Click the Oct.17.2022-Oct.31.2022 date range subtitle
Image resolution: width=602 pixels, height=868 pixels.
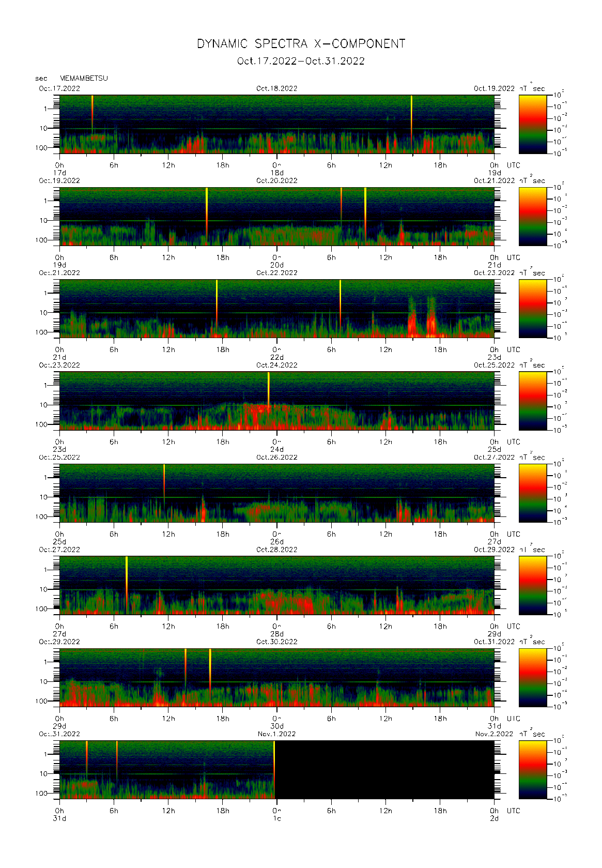click(x=301, y=61)
